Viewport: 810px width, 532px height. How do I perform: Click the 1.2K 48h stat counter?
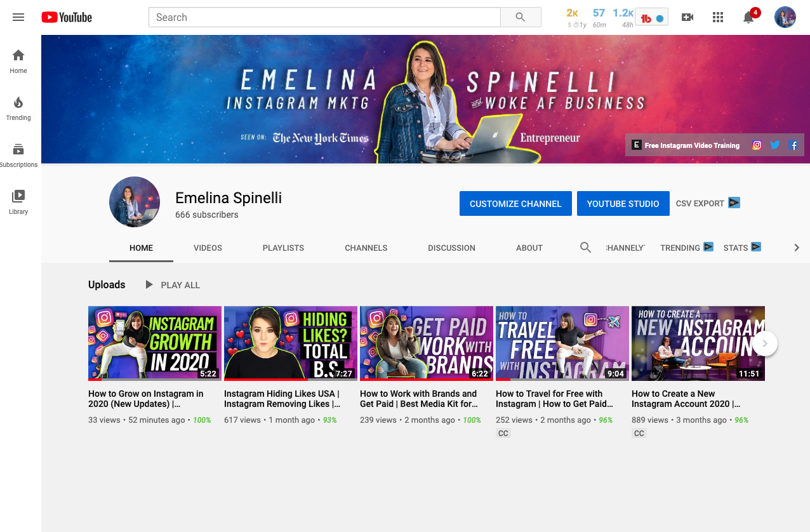[x=623, y=18]
